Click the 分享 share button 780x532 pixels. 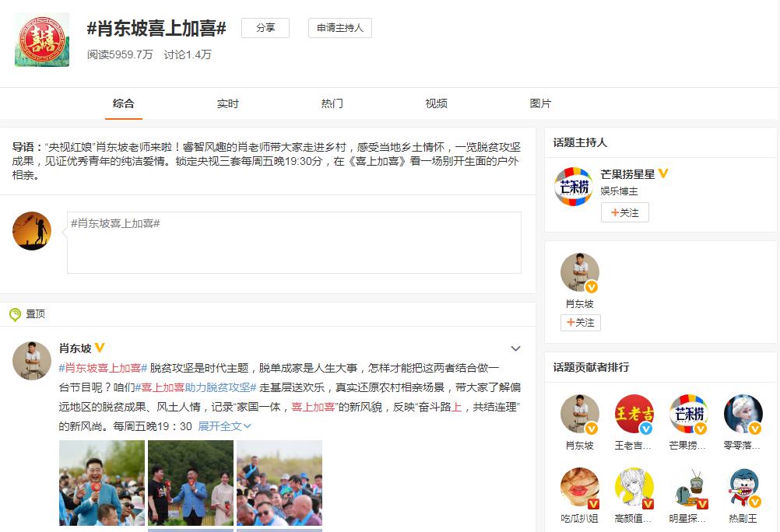click(265, 28)
